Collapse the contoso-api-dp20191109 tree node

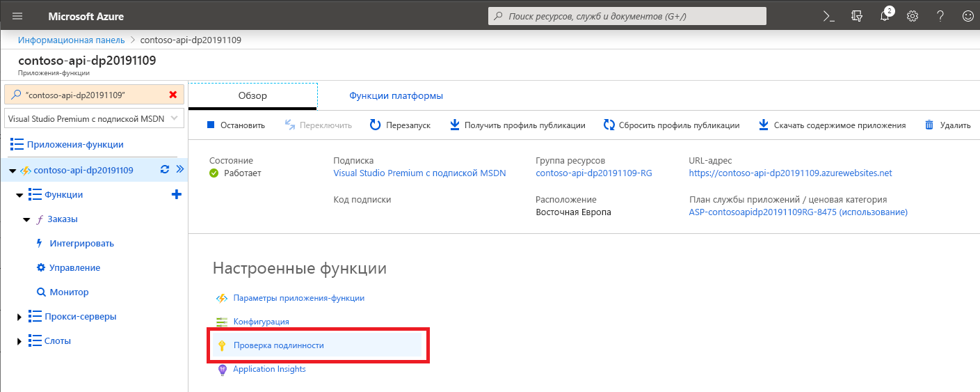click(x=13, y=171)
